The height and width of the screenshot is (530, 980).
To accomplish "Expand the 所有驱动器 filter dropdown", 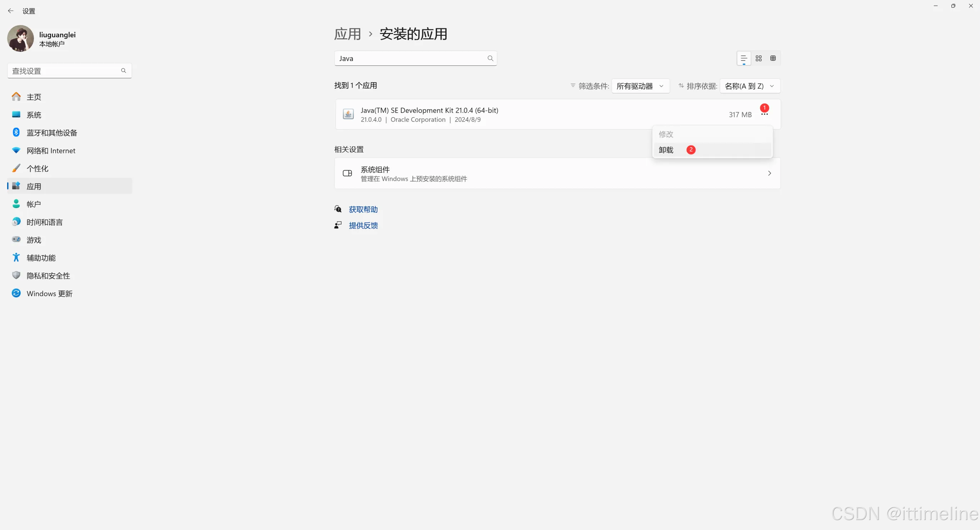I will pos(640,86).
